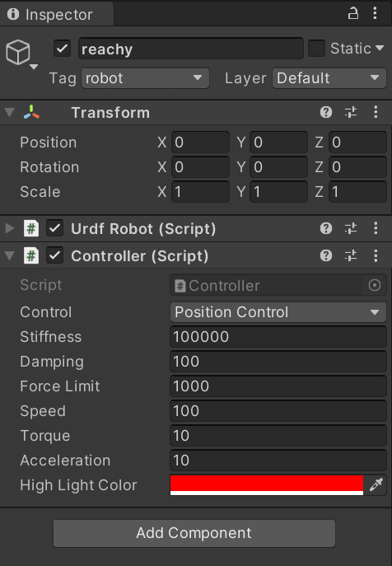Screen dimensions: 392x566
Task: Open Transform component more-options menu
Action: (376, 112)
